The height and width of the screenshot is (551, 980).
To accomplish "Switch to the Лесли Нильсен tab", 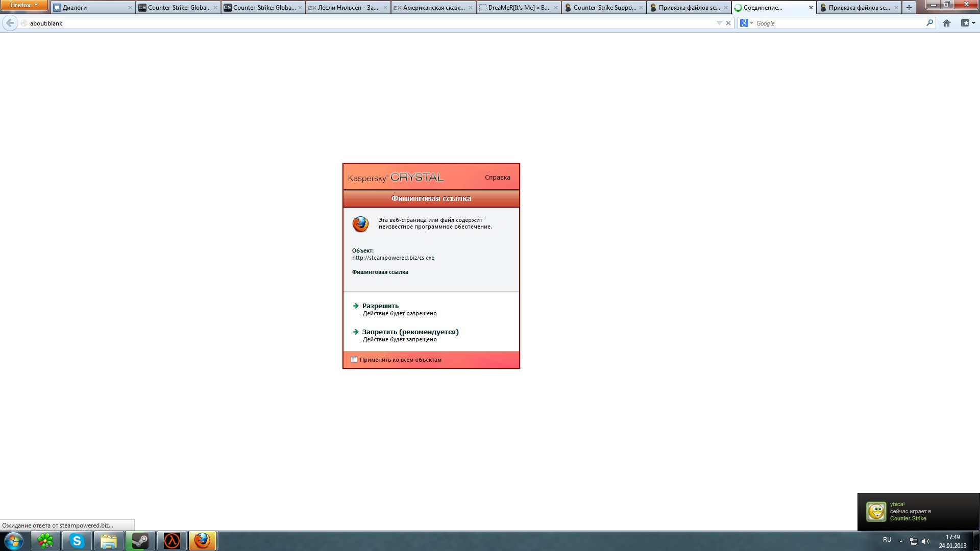I will pyautogui.click(x=348, y=8).
